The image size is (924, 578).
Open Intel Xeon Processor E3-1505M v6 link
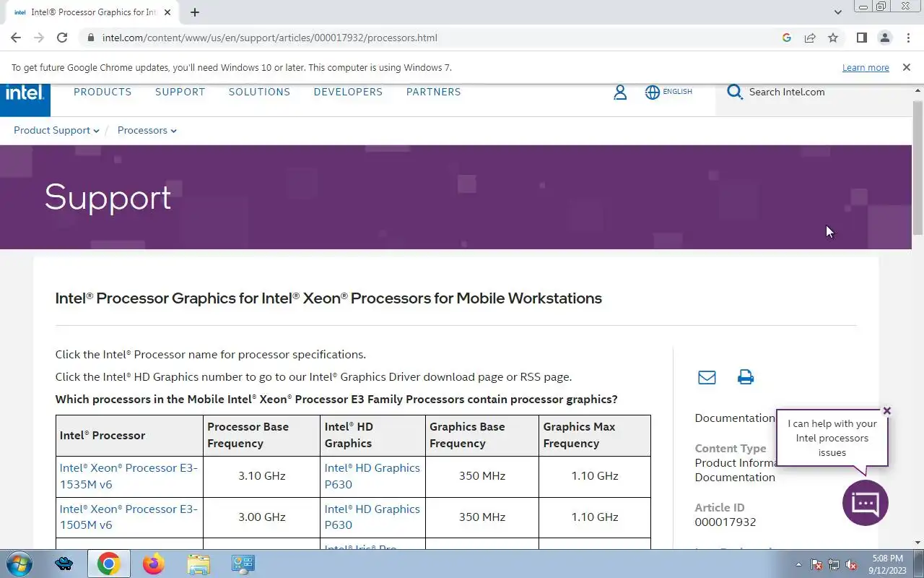pyautogui.click(x=128, y=517)
